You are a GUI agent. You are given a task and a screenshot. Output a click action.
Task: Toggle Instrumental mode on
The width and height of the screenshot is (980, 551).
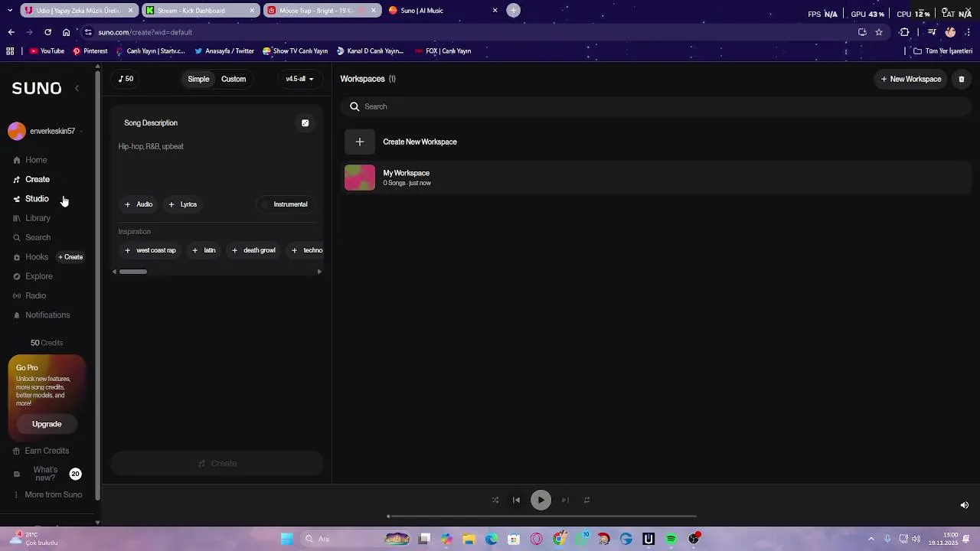pos(284,204)
